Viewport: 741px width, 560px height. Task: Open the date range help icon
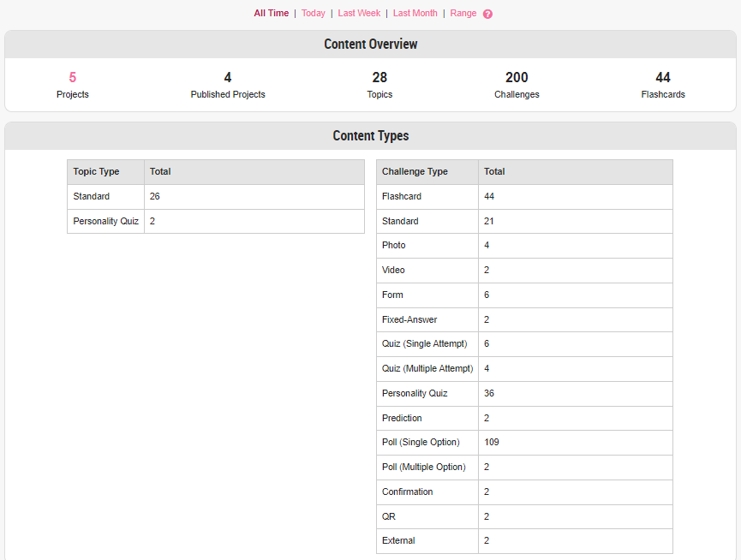click(x=487, y=14)
